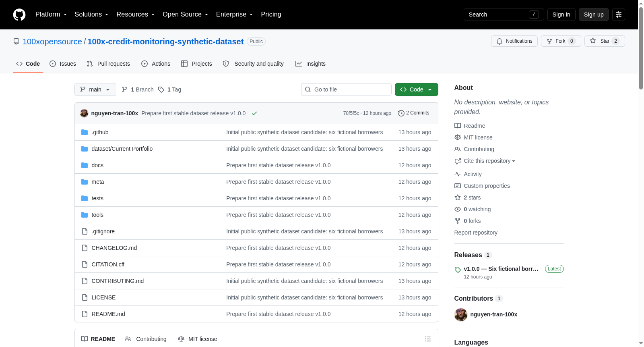Image resolution: width=644 pixels, height=347 pixels.
Task: Select the Contributing tab below file list
Action: click(146, 339)
